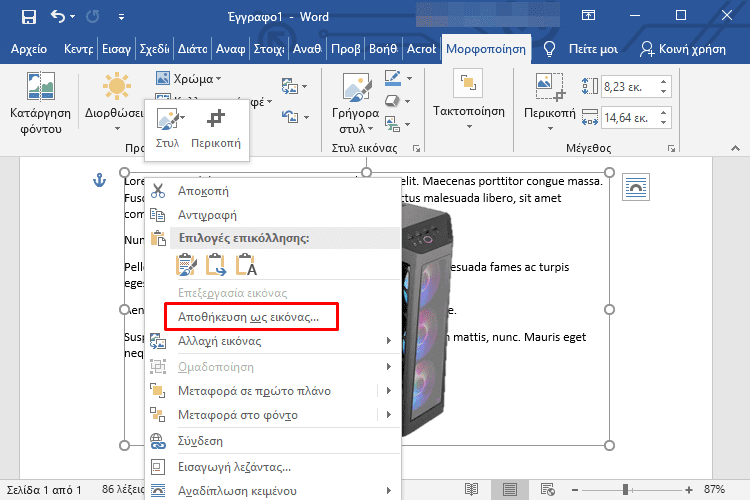The image size is (750, 500).
Task: Click the picture width field 14,64 εκ.
Action: click(x=629, y=118)
